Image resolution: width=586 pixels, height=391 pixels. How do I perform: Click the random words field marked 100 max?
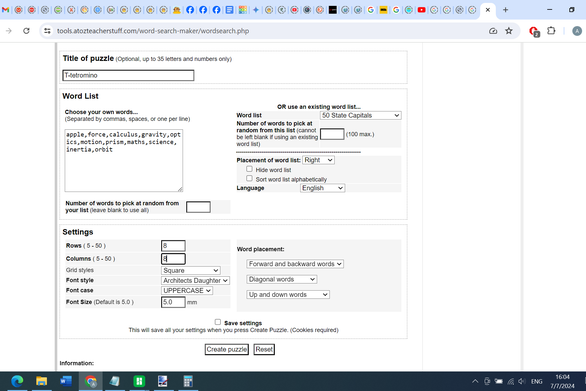click(332, 134)
